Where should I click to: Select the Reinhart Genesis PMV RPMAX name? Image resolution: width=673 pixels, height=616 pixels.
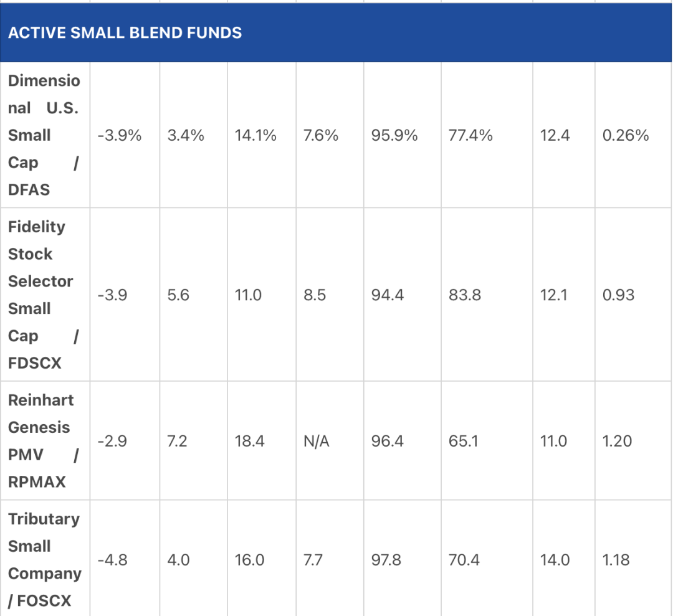click(43, 440)
